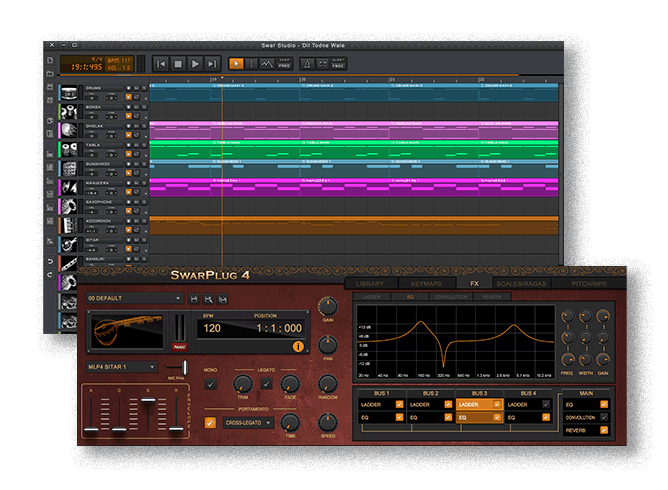Mute the Drums track
Screen dimensions: 668x490
click(137, 88)
